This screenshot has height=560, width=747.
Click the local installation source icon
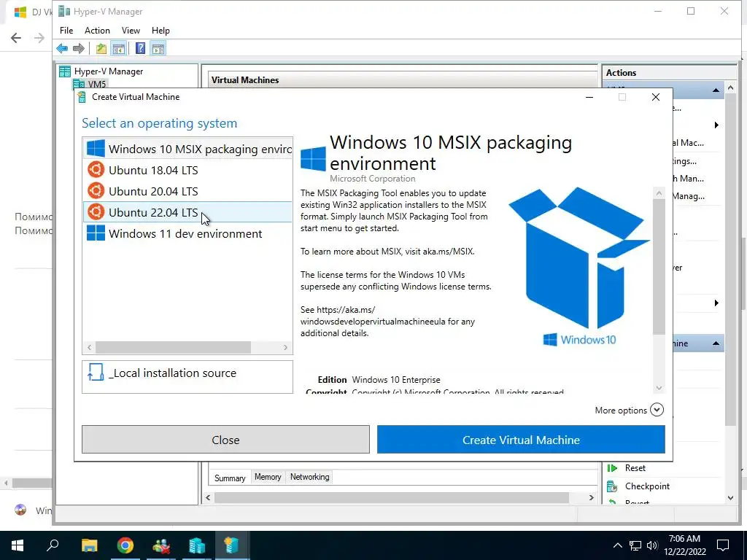96,373
